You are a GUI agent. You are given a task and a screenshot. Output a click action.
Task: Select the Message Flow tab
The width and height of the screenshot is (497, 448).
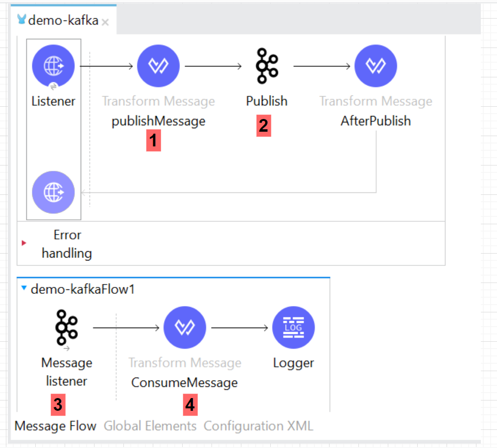tap(55, 425)
